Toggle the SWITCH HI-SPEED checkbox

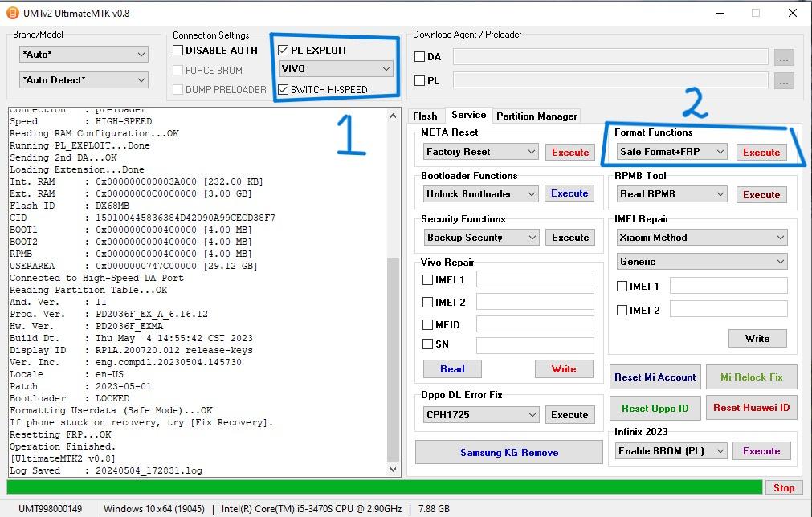pyautogui.click(x=284, y=90)
